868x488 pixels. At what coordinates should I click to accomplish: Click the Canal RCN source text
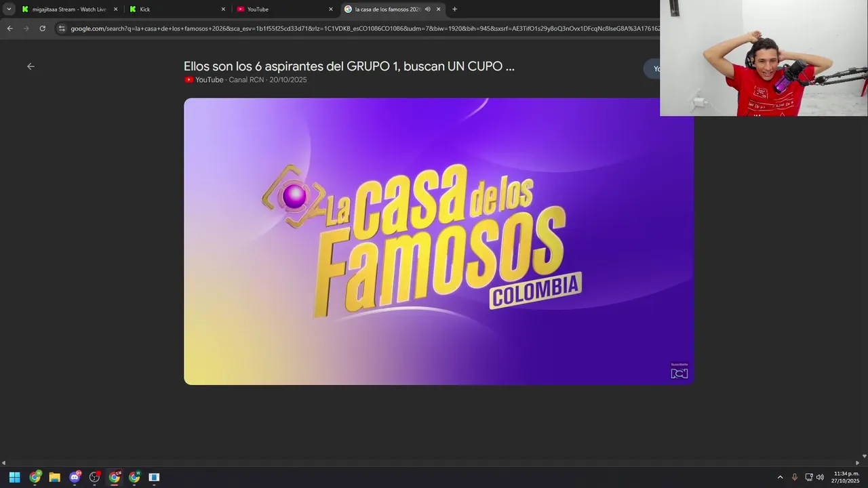(x=246, y=80)
